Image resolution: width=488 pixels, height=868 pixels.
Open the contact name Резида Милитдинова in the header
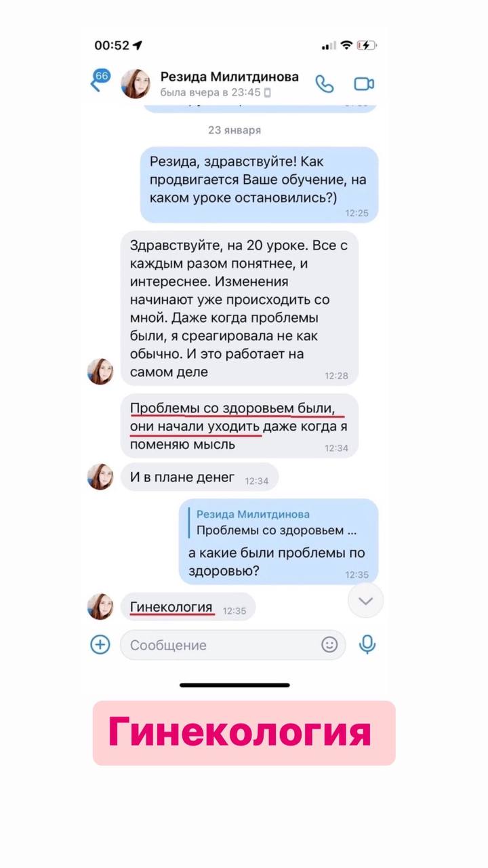pos(229,77)
